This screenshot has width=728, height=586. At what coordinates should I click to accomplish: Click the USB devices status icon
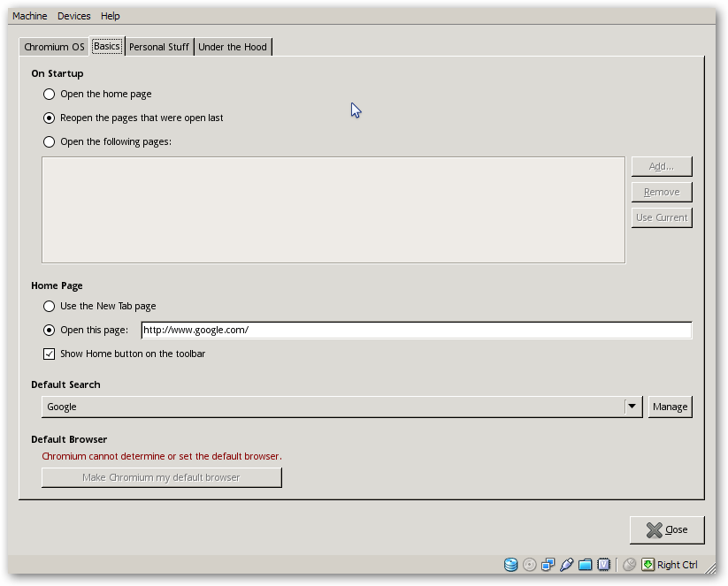tap(566, 565)
